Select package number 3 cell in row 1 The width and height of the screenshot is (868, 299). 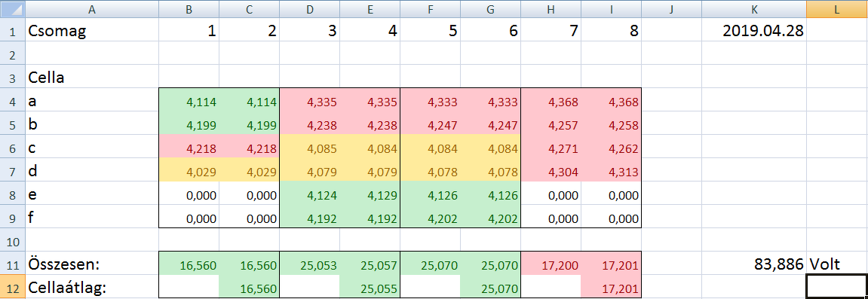(x=309, y=31)
